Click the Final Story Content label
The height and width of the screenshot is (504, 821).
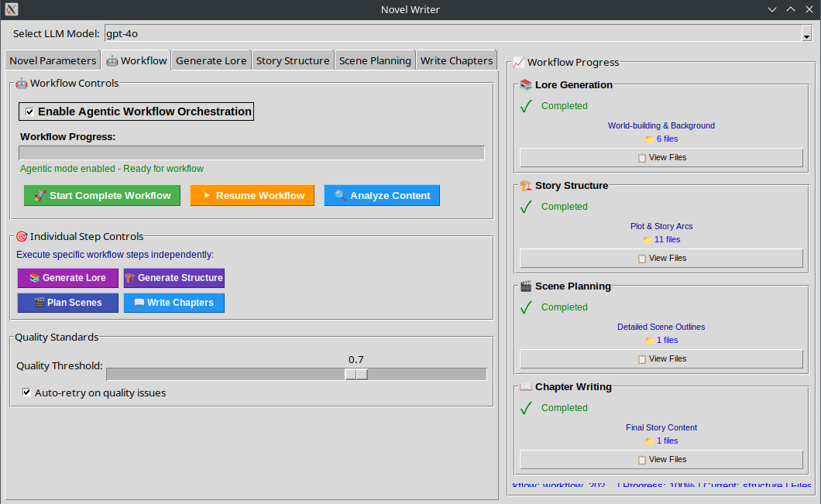661,427
